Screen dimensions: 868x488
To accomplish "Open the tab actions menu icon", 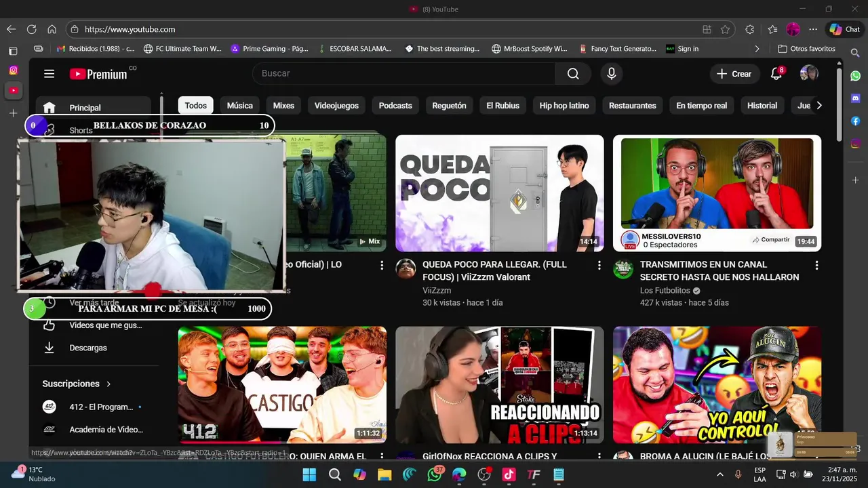I will [13, 51].
